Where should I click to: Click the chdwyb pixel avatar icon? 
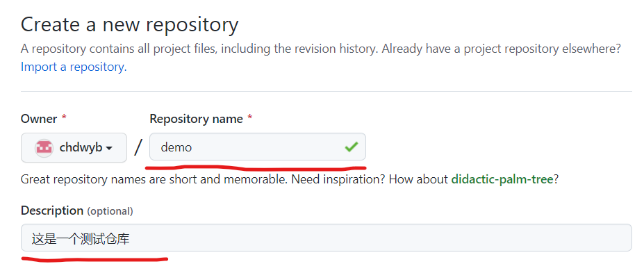click(44, 147)
